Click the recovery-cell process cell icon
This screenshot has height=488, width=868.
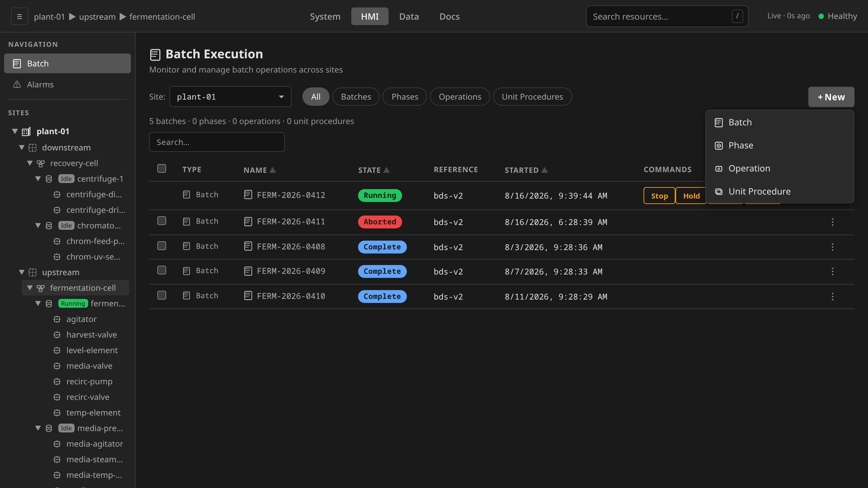[41, 163]
